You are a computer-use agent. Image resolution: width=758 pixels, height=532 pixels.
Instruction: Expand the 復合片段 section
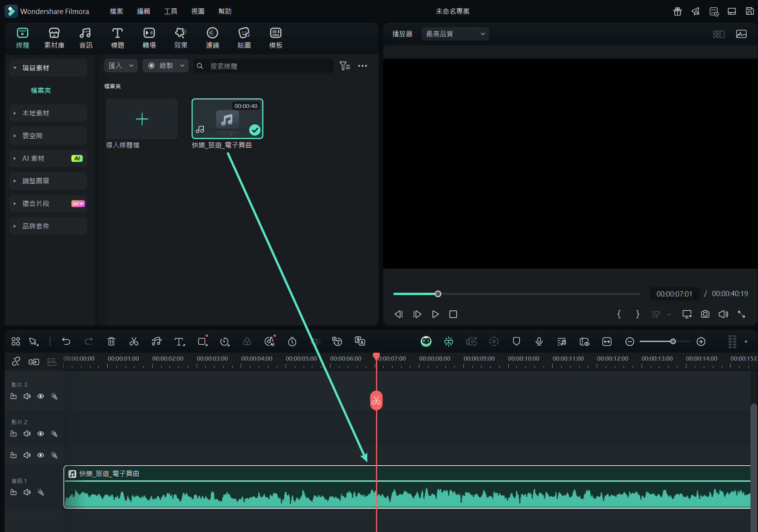[x=48, y=203]
